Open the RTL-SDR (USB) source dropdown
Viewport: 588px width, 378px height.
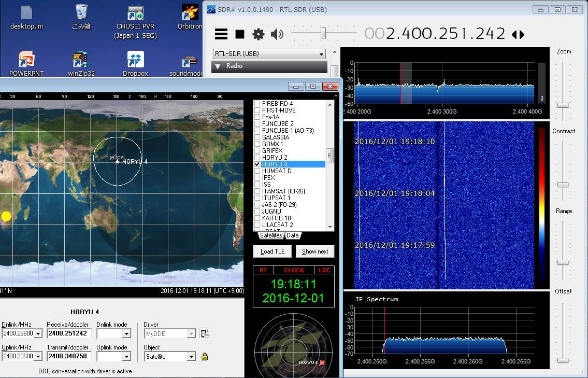click(269, 54)
